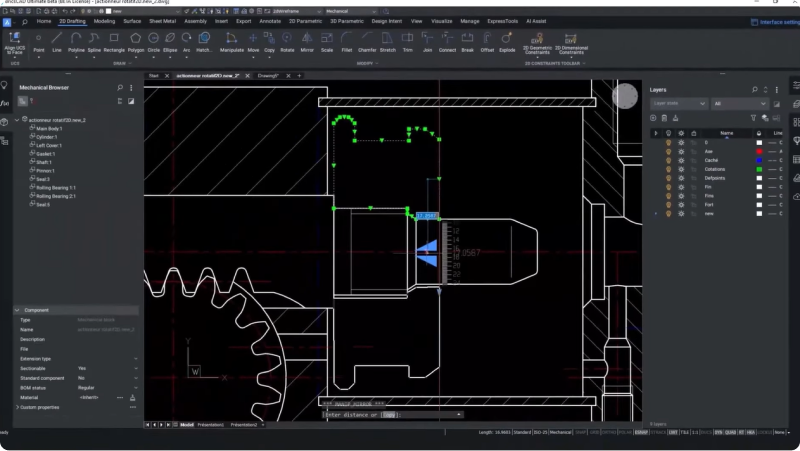This screenshot has width=800, height=451.
Task: Open the layer filter funnel
Action: [x=753, y=118]
